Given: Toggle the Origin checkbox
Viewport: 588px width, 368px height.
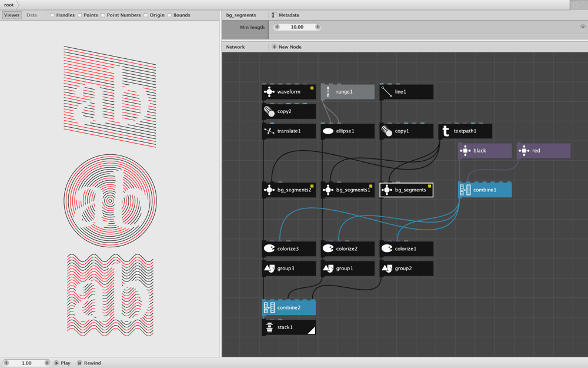Looking at the screenshot, I should point(145,15).
